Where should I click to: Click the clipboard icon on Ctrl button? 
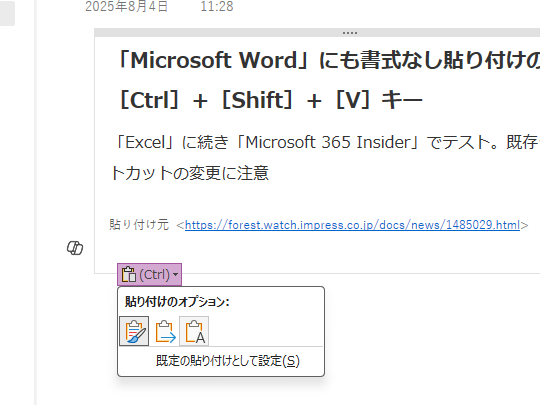(x=129, y=274)
